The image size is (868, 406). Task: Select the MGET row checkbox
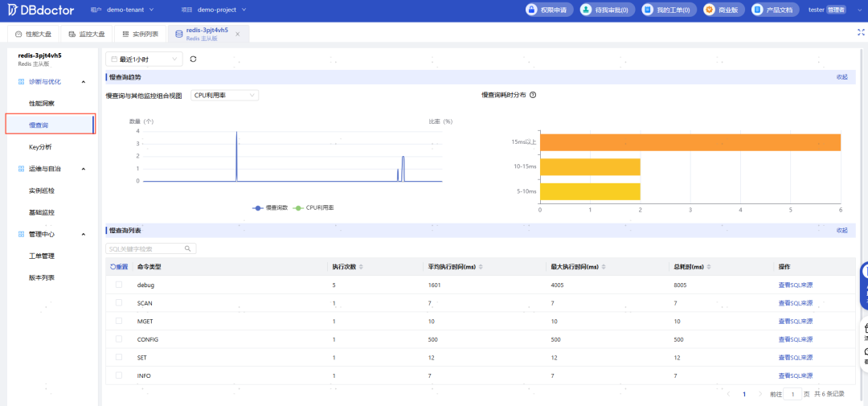tap(119, 321)
